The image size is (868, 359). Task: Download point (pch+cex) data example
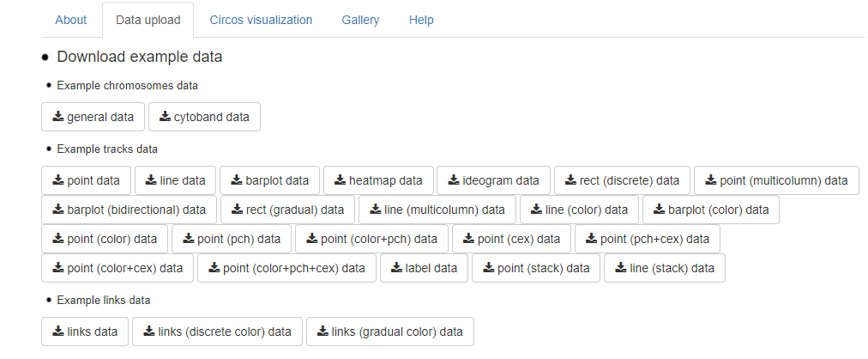[648, 239]
